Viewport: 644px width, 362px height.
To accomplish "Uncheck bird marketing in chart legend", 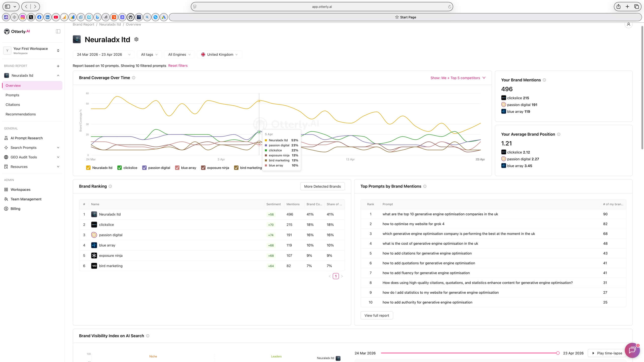I will click(x=236, y=168).
